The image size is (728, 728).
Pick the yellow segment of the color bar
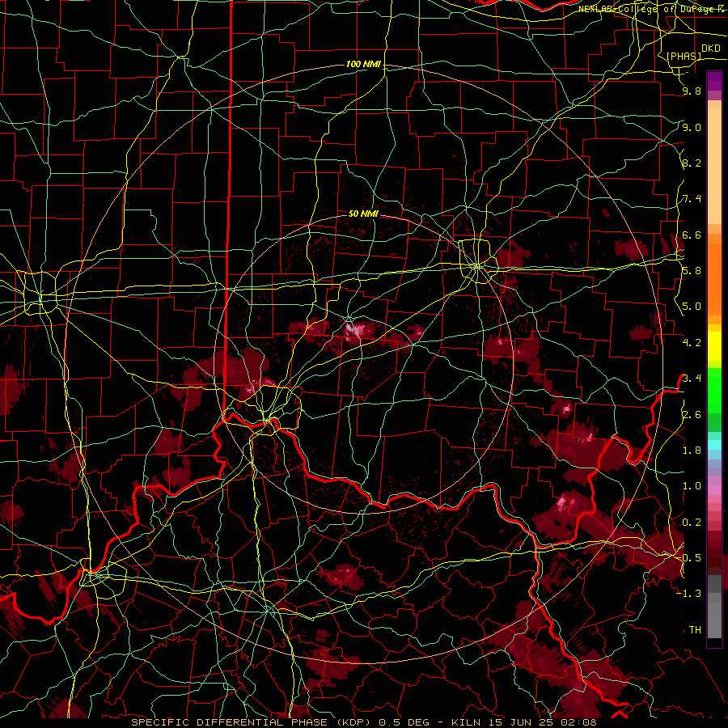(x=714, y=346)
